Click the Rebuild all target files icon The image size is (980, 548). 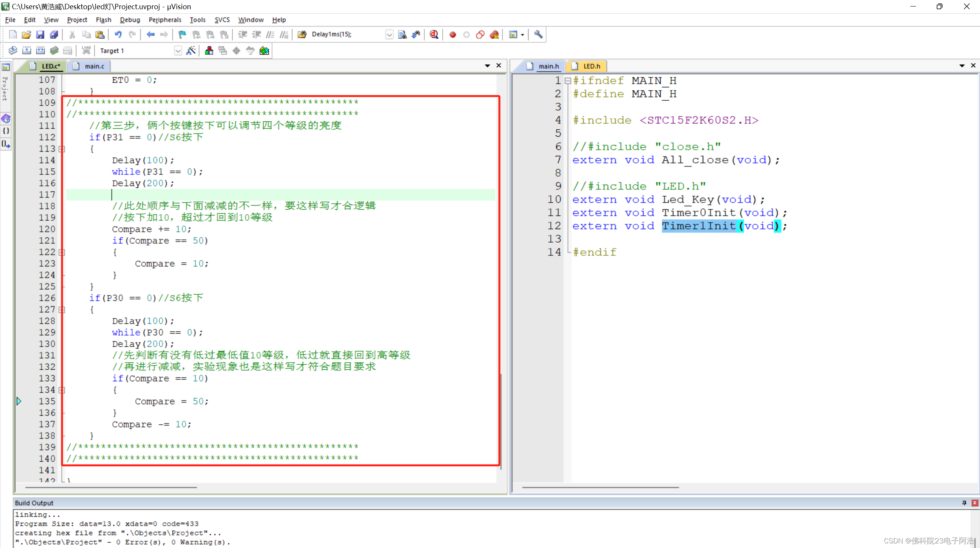(x=40, y=51)
